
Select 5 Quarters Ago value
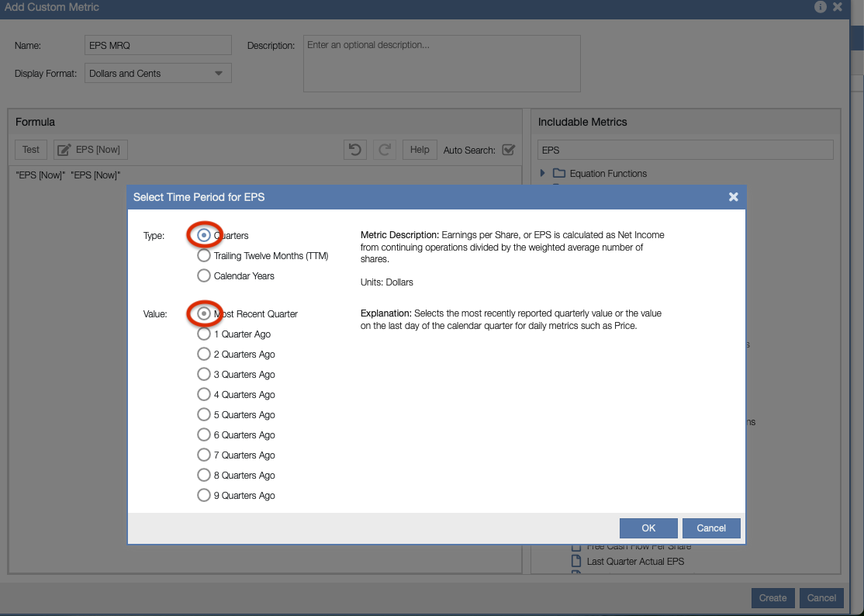204,414
